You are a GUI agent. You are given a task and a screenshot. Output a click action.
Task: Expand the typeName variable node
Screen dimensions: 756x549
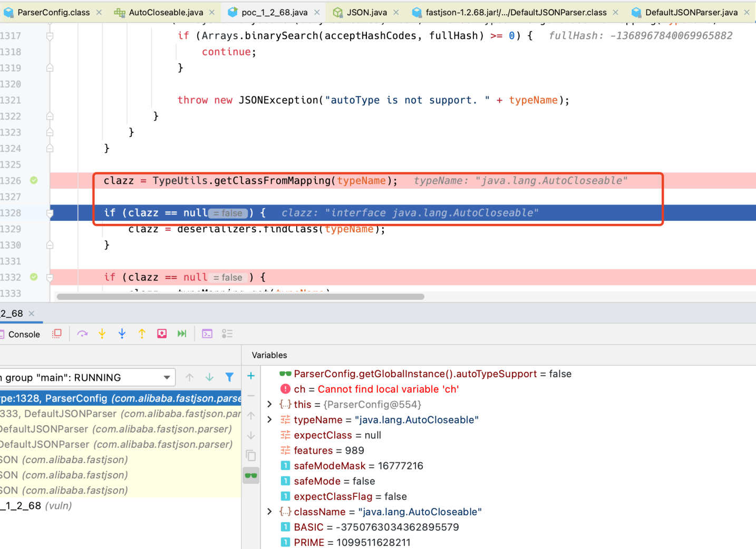pyautogui.click(x=269, y=419)
